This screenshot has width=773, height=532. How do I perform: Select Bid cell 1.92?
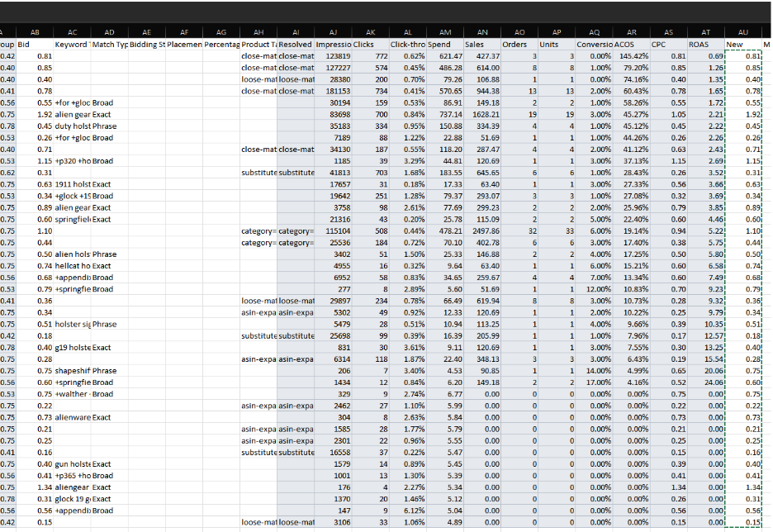35,114
